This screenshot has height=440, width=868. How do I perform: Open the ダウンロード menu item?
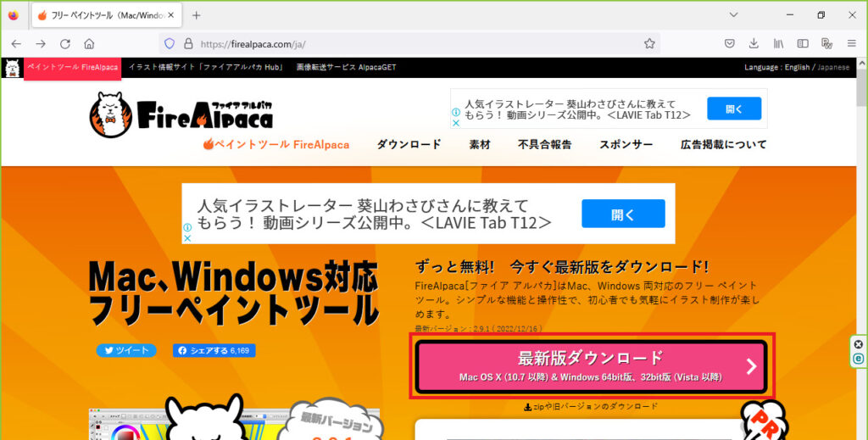[x=409, y=144]
